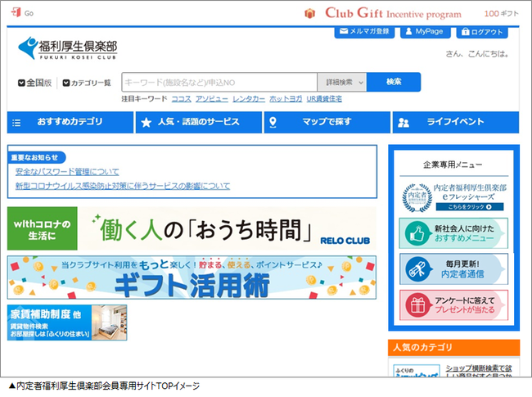Open 毎月更新! 内定者通信
This screenshot has width=532, height=397.
click(453, 269)
